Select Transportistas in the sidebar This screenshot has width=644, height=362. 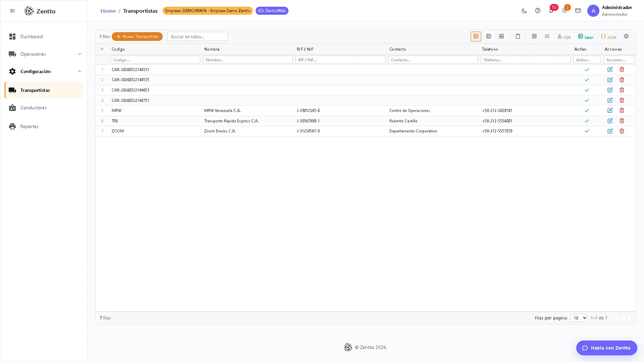pos(44,90)
